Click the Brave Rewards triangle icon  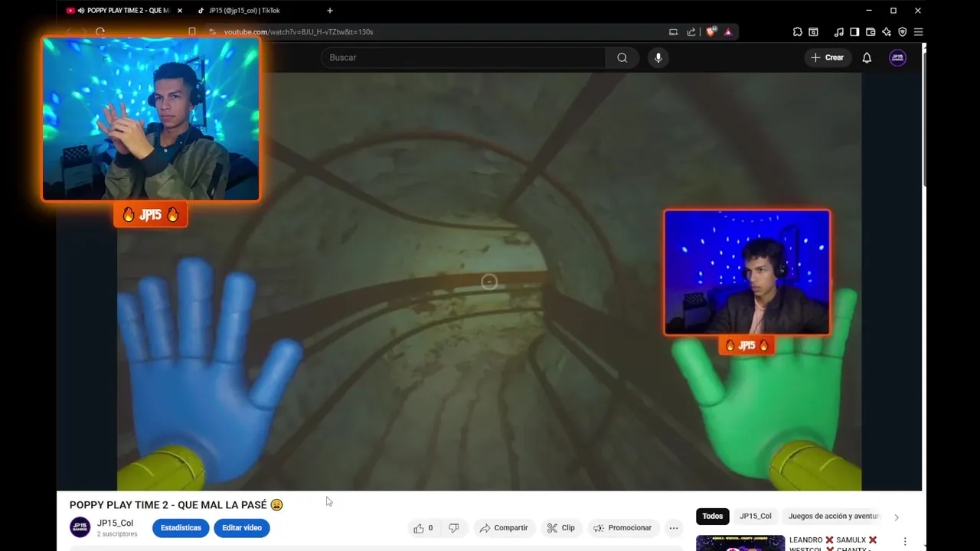tap(727, 32)
